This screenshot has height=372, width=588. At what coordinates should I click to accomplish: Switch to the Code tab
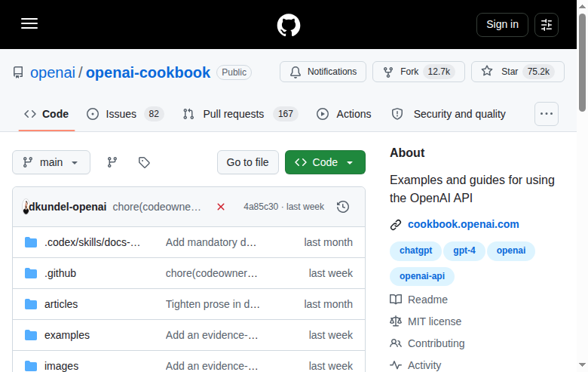click(x=47, y=114)
